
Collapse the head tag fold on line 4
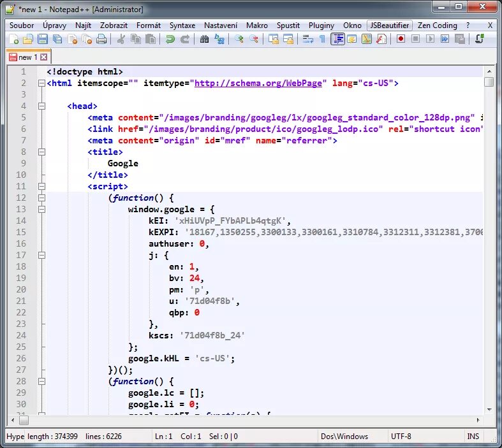41,106
